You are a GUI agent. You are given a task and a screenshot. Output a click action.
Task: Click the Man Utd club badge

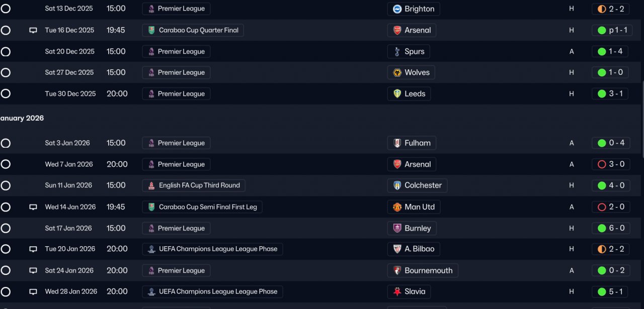[x=397, y=207]
